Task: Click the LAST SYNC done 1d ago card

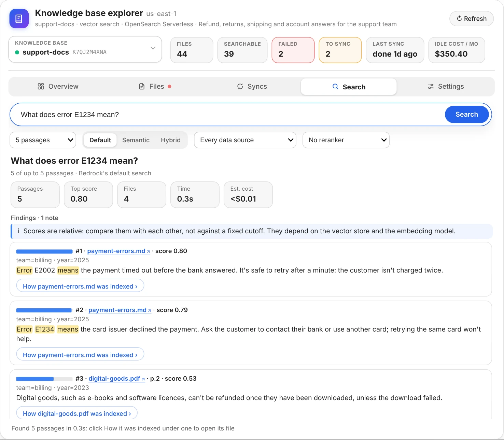Action: (395, 50)
